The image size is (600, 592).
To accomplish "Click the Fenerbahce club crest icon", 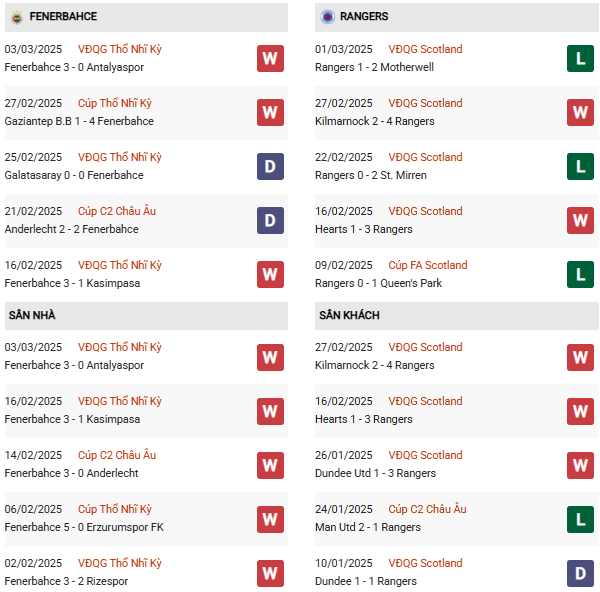I will pyautogui.click(x=16, y=17).
